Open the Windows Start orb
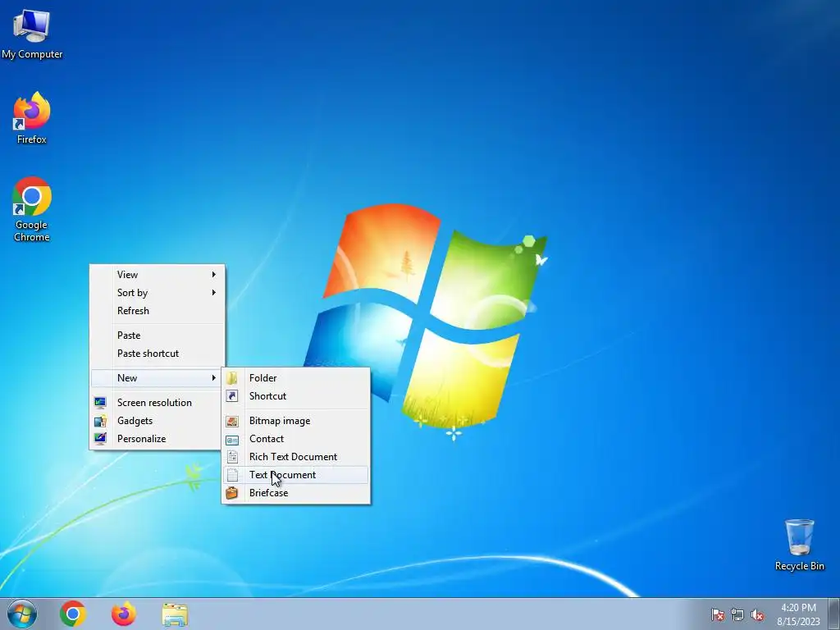The image size is (840, 630). click(x=22, y=614)
